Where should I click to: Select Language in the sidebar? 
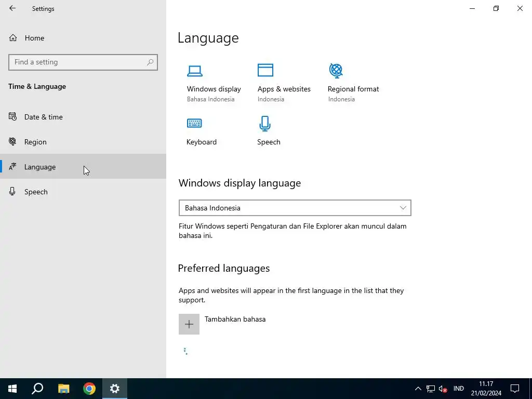click(x=83, y=167)
